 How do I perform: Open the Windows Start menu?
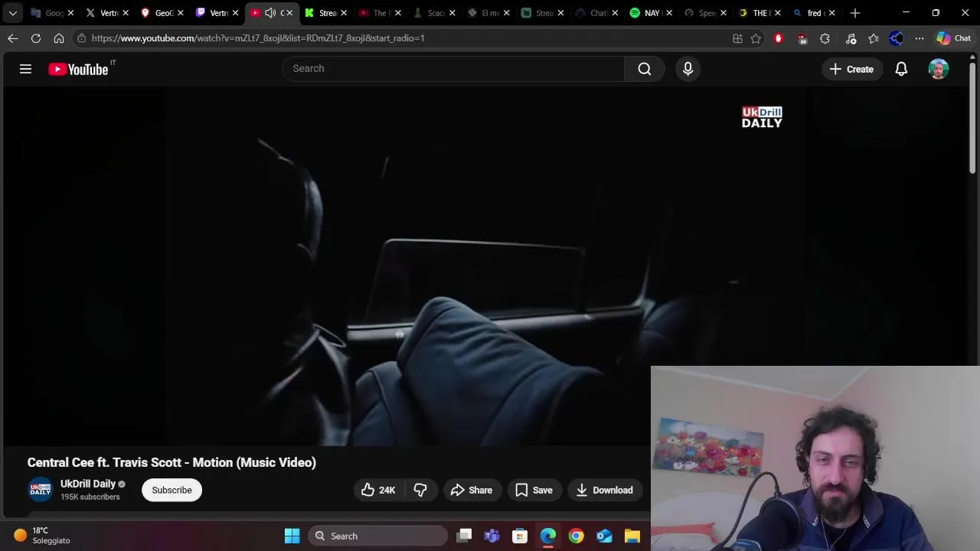click(x=292, y=536)
